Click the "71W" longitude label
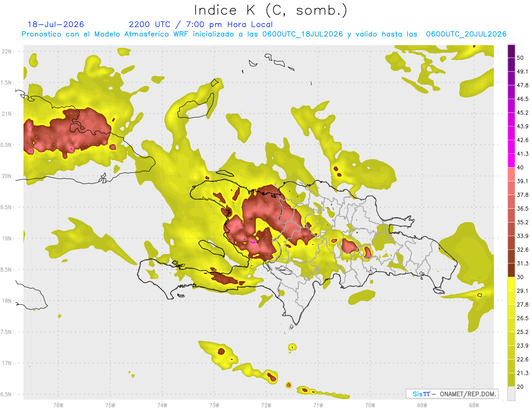 318,405
